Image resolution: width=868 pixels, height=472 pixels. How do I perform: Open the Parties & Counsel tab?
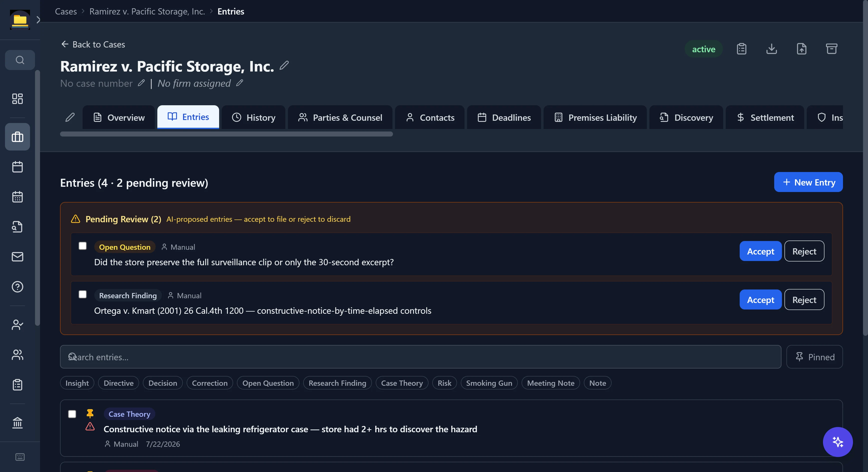point(340,117)
